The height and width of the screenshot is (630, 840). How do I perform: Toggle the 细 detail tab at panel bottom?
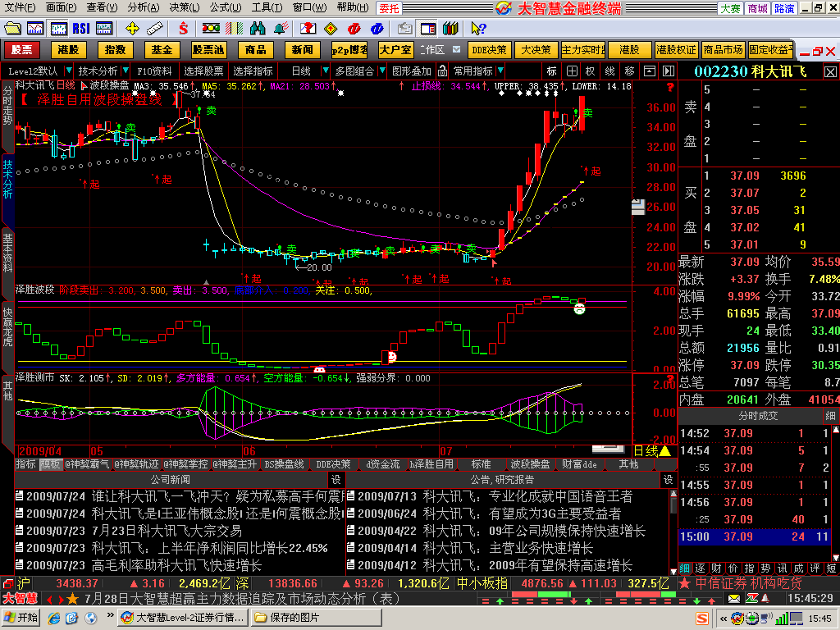(x=685, y=568)
